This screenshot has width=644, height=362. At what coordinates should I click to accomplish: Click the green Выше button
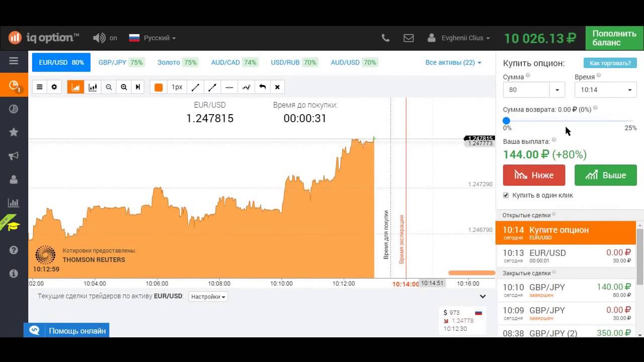pos(606,175)
